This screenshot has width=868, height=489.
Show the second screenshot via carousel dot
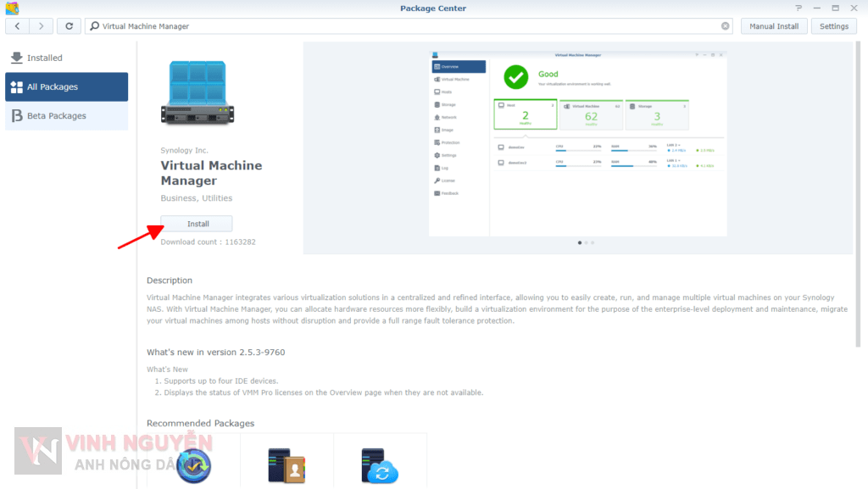[x=586, y=242]
